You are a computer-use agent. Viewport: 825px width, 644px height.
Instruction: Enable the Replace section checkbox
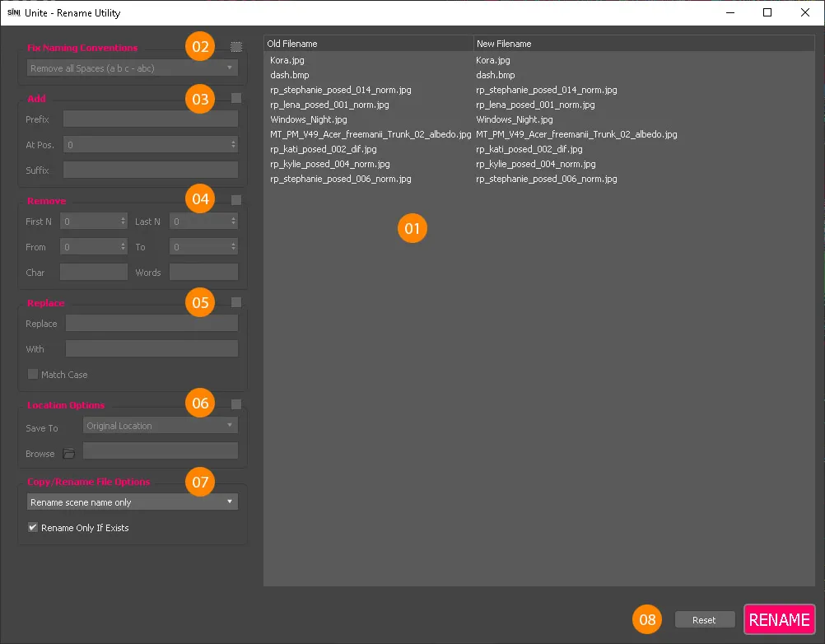click(x=236, y=302)
